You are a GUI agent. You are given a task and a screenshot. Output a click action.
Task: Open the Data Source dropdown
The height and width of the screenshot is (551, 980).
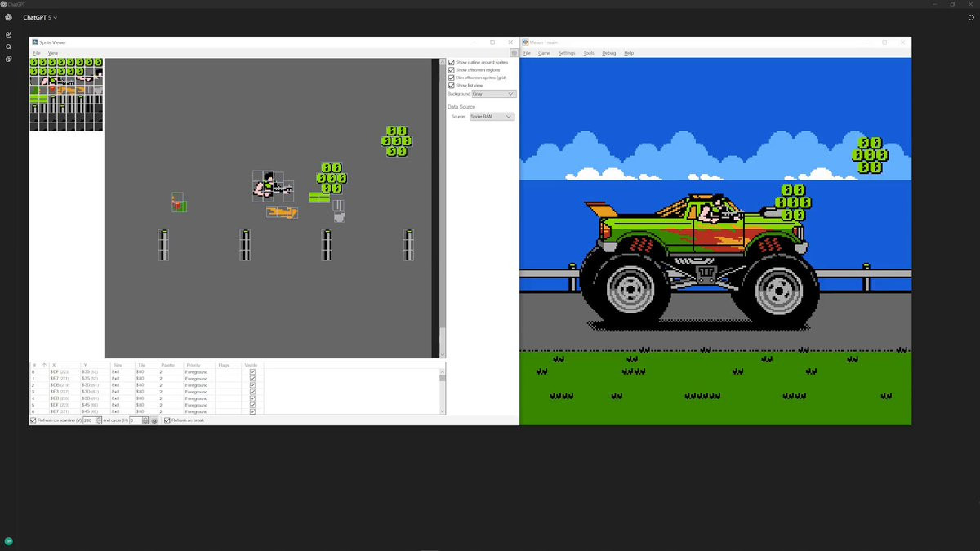(492, 117)
